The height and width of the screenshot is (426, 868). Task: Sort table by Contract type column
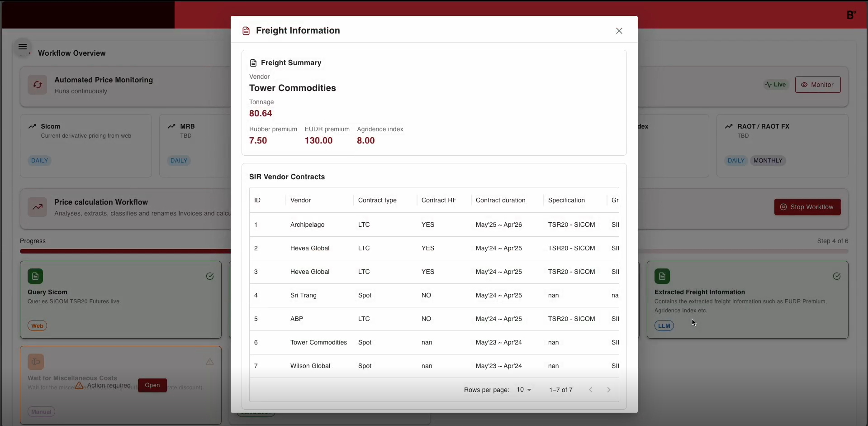point(377,200)
